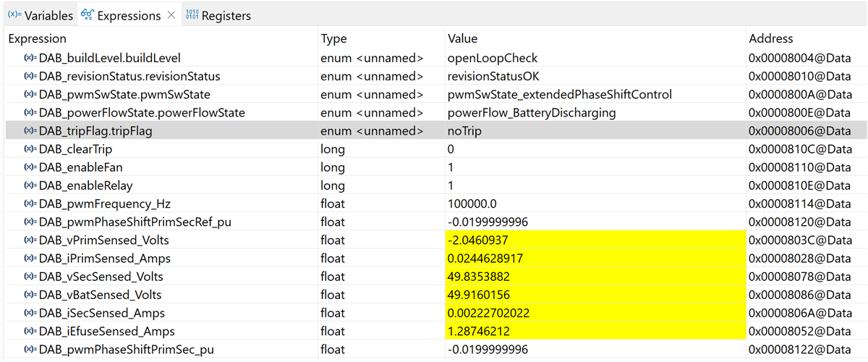
Task: Click the icon beside DAB_buildLevel.buildLevel
Action: [x=30, y=58]
